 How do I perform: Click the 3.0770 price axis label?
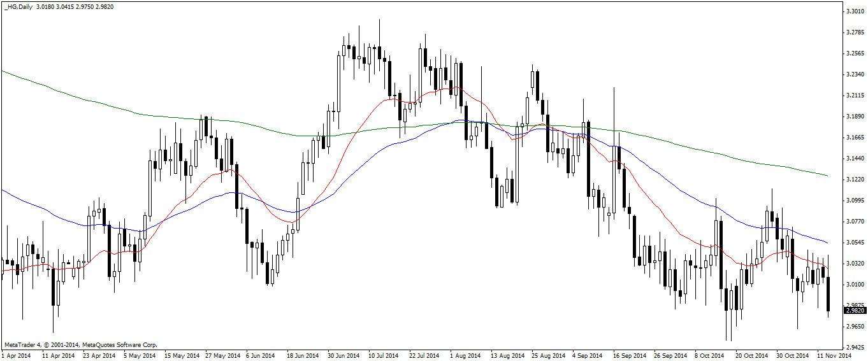point(855,222)
